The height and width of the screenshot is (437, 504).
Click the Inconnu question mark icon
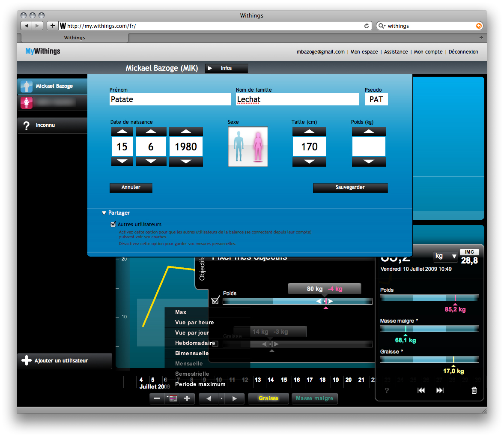(x=27, y=126)
